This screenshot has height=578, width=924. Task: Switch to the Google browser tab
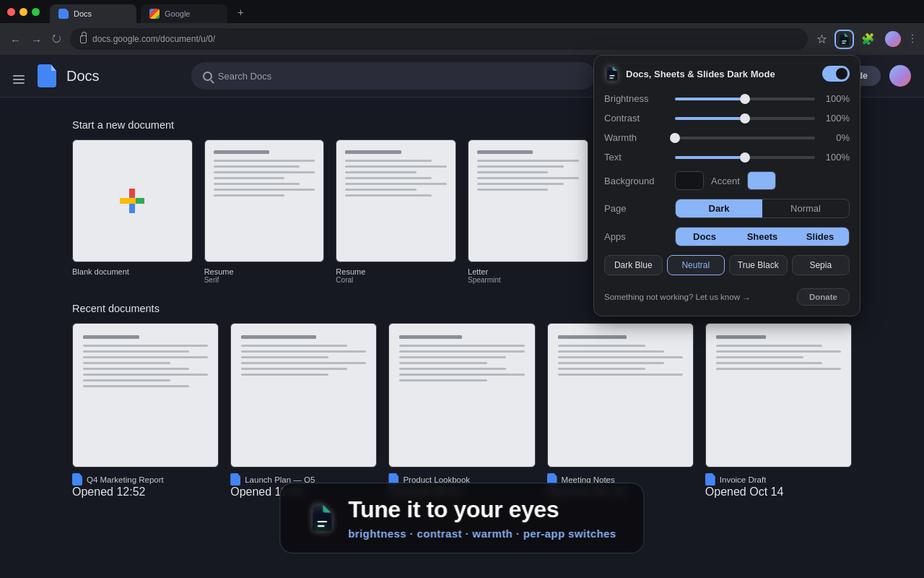[x=184, y=14]
